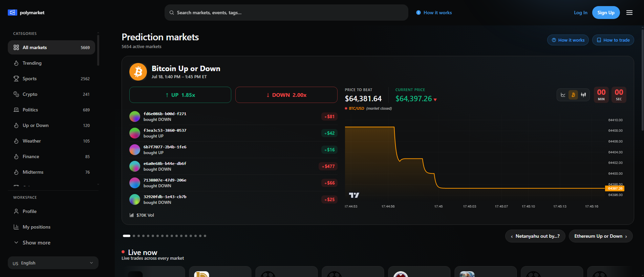Click the orange 64397.26 price marker
The height and width of the screenshot is (277, 644).
coord(615,188)
